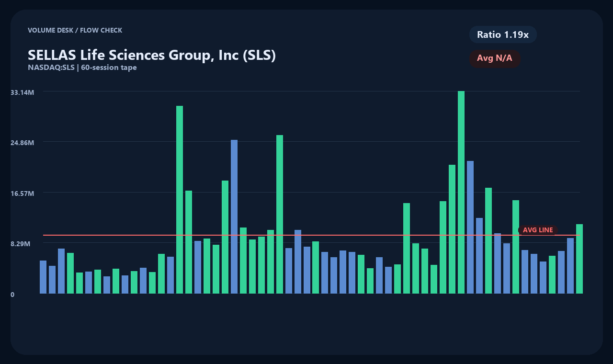Click the 33.14M axis label

[23, 92]
